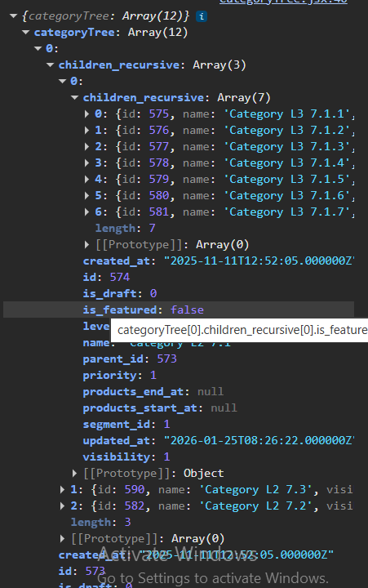Image resolution: width=368 pixels, height=588 pixels.
Task: Collapse the categoryTree: Array(12) node
Action: point(26,33)
